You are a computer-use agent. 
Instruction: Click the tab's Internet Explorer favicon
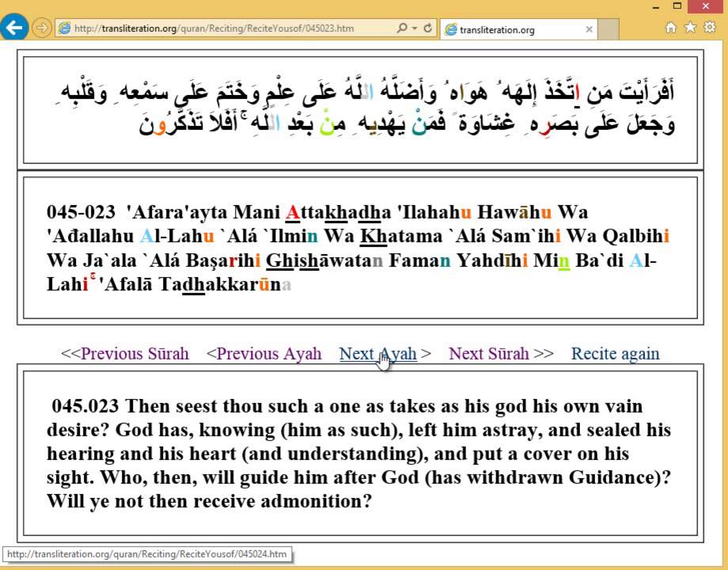(x=450, y=30)
